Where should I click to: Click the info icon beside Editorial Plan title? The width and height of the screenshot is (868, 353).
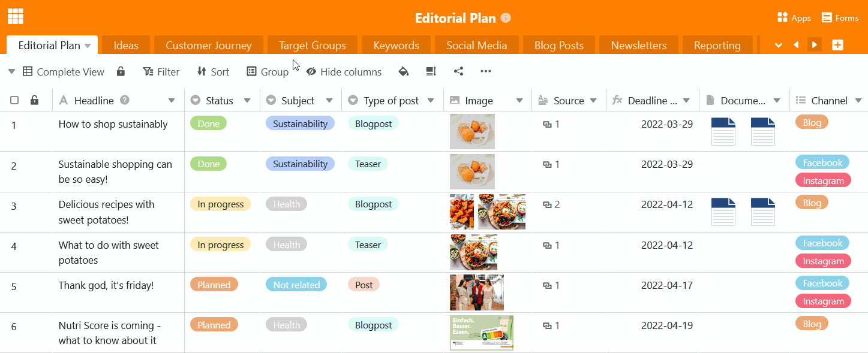click(x=506, y=18)
